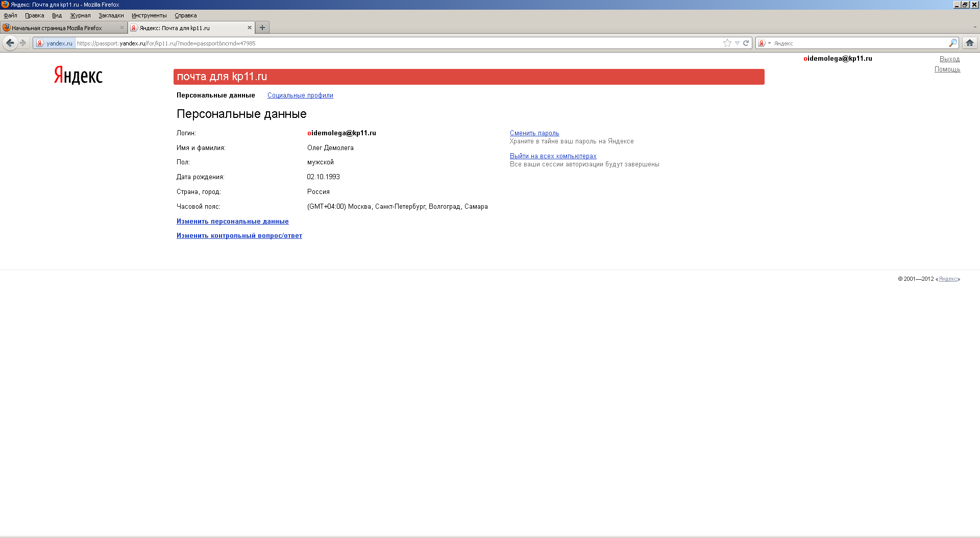Open the Яндекс copyright link in footer

point(948,279)
